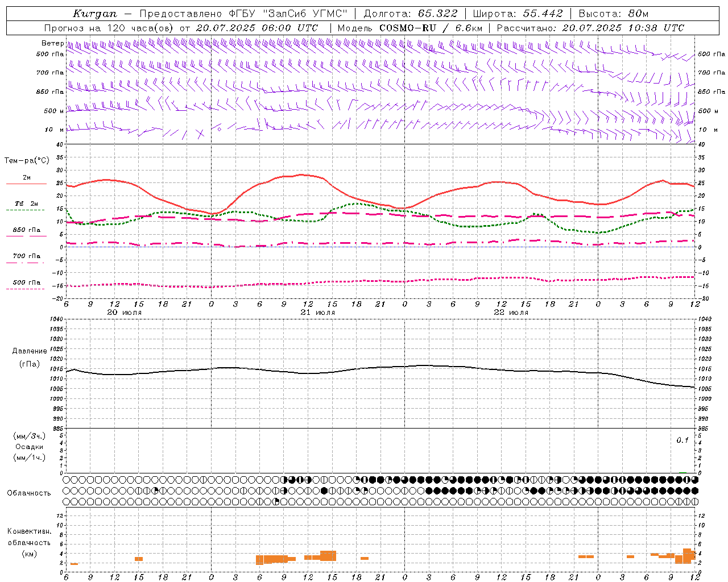Image resolution: width=728 pixels, height=582 pixels.
Task: Click '(км)' unit under convective cloudiness
Action: pos(30,554)
